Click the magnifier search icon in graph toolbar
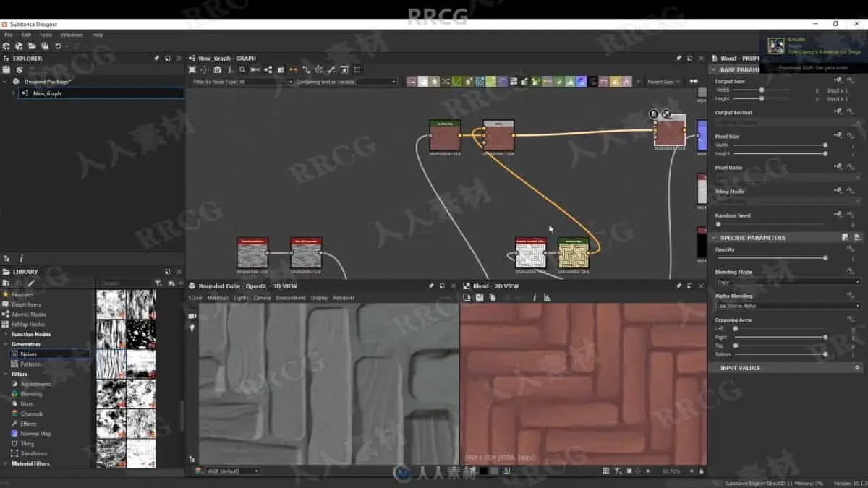Viewport: 868px width, 488px height. (242, 69)
